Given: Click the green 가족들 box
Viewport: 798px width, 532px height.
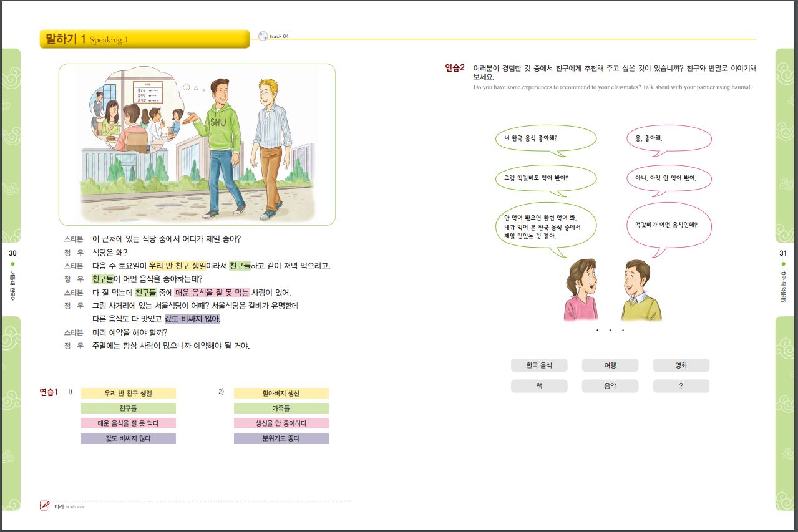Looking at the screenshot, I should (281, 409).
